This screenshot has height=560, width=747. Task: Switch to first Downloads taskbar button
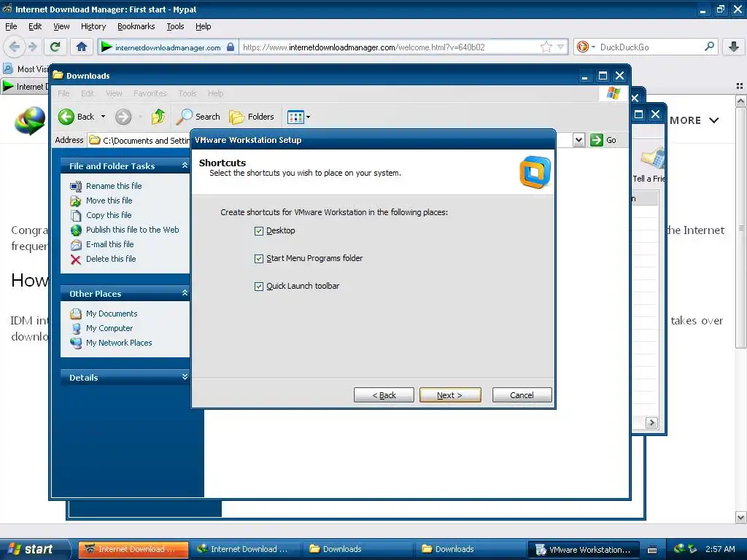(x=357, y=549)
